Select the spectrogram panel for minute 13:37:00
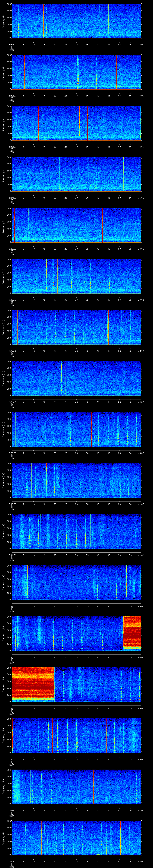 (77, 327)
